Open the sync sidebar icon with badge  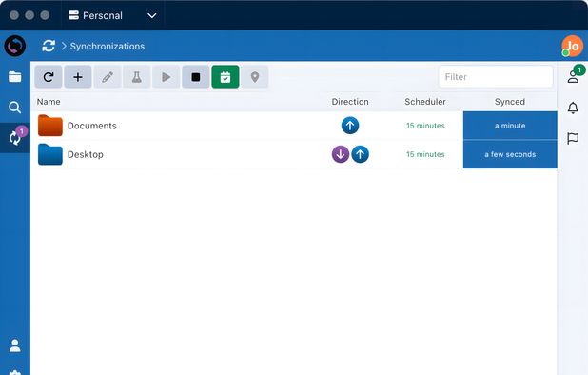(x=15, y=138)
